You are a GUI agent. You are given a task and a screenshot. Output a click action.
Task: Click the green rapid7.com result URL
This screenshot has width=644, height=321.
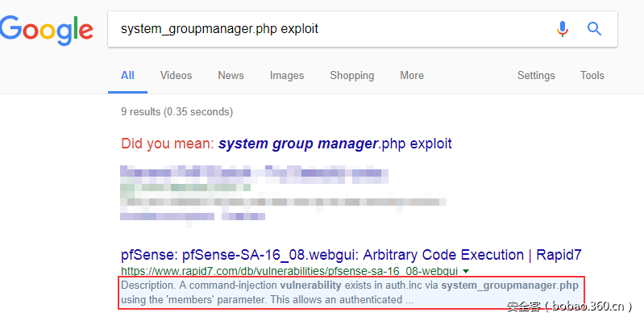tap(289, 271)
